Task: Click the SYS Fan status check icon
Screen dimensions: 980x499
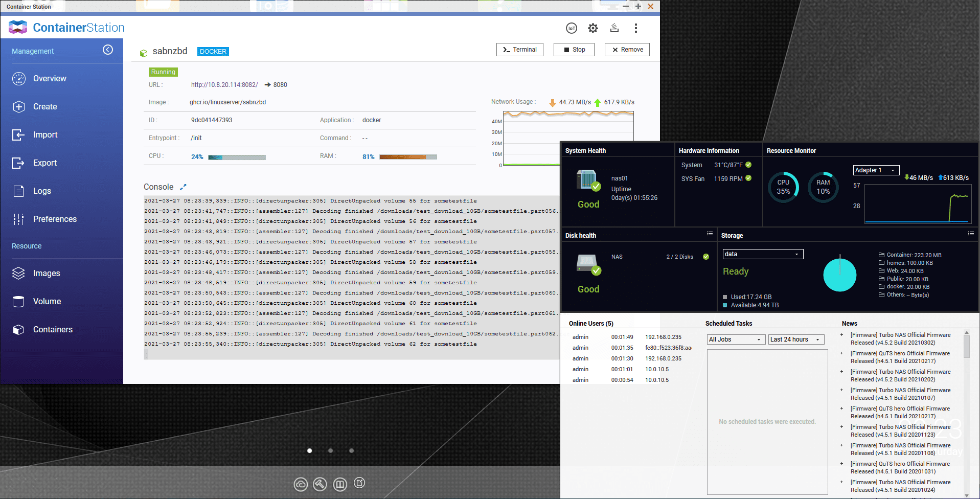Action: tap(748, 178)
